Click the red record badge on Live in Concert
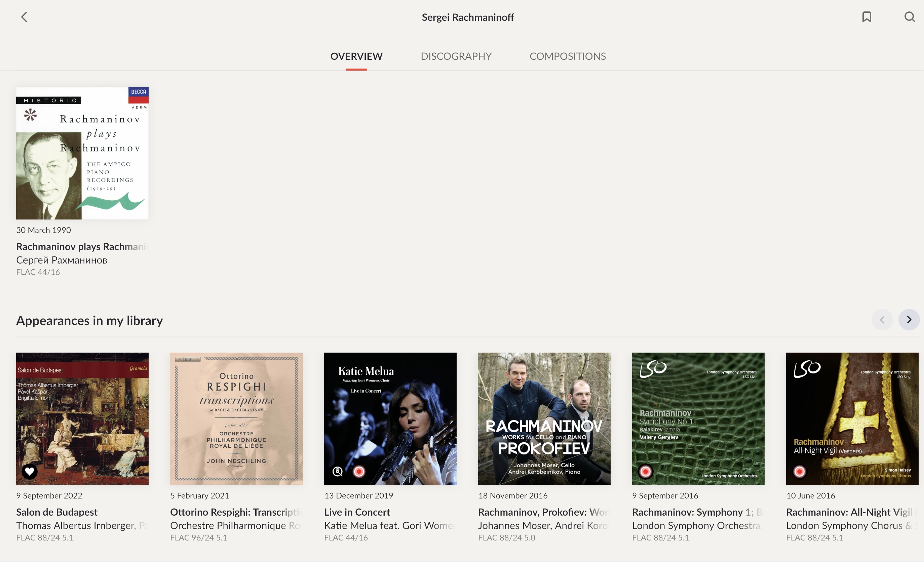 click(x=359, y=471)
